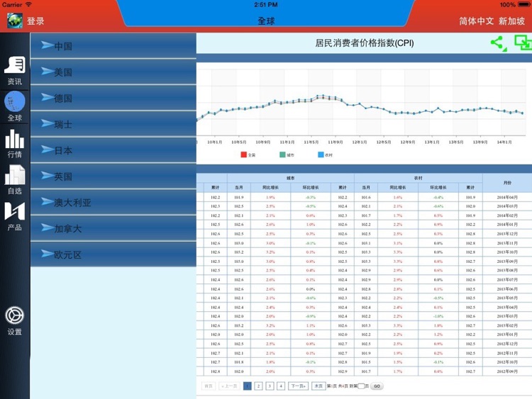Click the 城市 group column header

[x=291, y=178]
